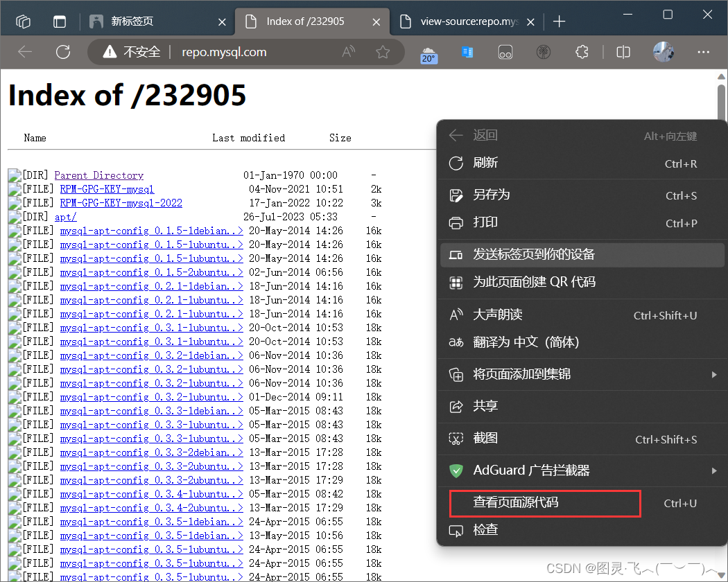Open 将页面添加到集锦 submenu
The width and height of the screenshot is (728, 582).
[582, 374]
